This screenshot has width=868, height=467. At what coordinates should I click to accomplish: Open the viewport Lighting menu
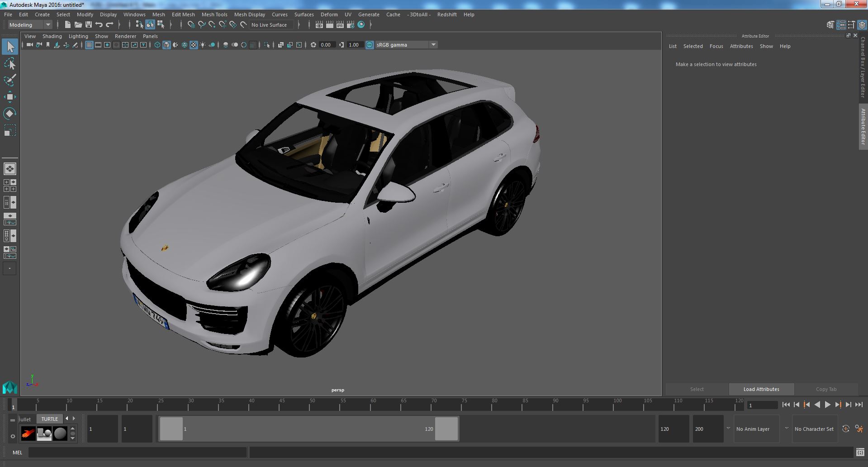pyautogui.click(x=78, y=36)
